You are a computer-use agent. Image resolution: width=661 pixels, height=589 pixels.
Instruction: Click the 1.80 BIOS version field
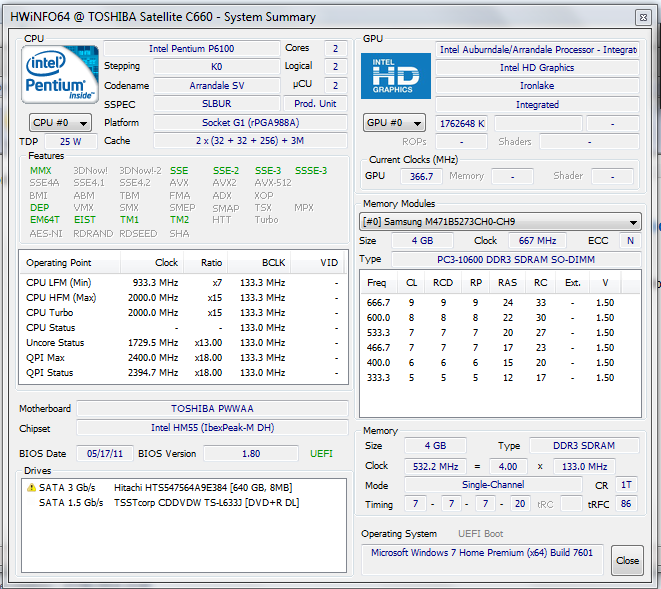click(251, 454)
